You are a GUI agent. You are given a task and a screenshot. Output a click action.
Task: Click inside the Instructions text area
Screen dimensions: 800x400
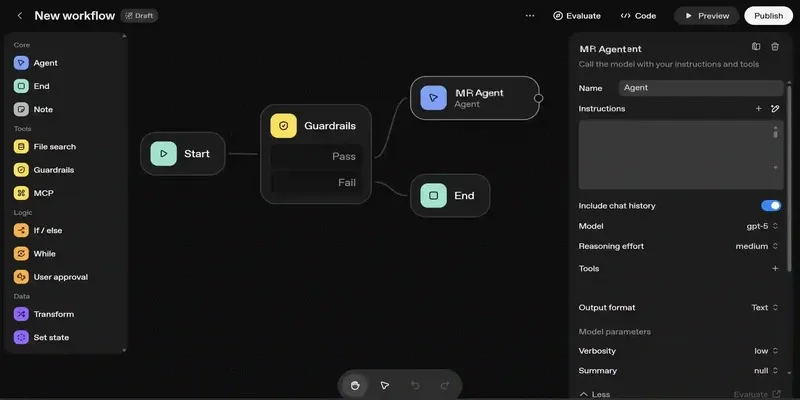681,155
